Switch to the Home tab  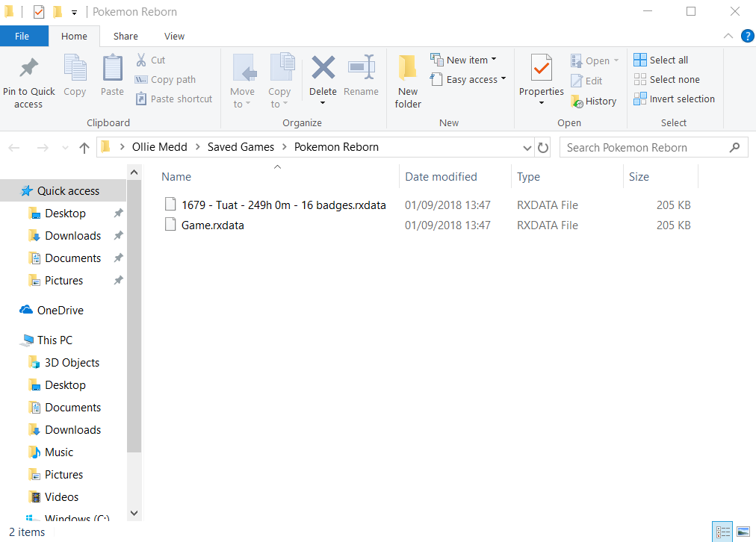[x=74, y=36]
